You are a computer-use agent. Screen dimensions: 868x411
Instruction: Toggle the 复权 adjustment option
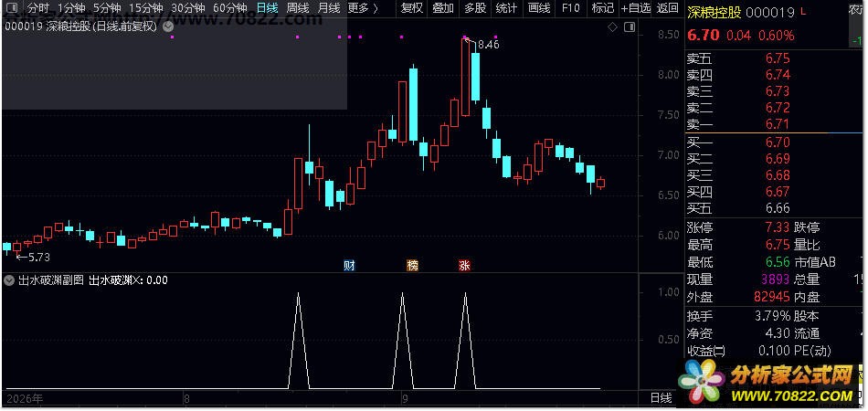(x=412, y=7)
